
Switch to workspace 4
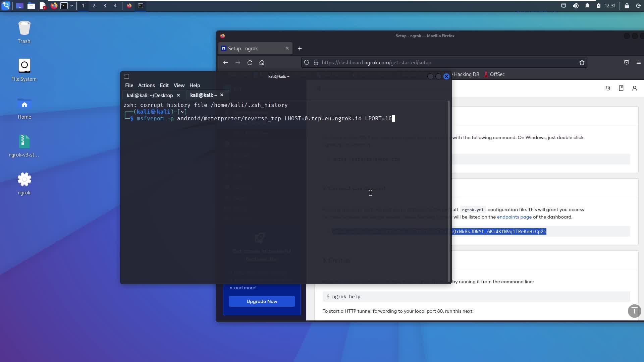click(115, 6)
